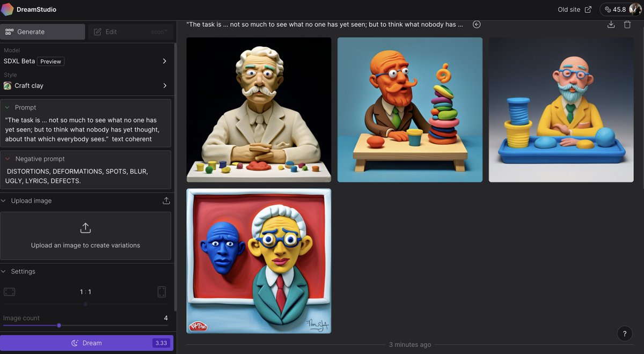Viewport: 644px width, 354px height.
Task: Click the upload icon in Upload image header
Action: click(x=166, y=201)
